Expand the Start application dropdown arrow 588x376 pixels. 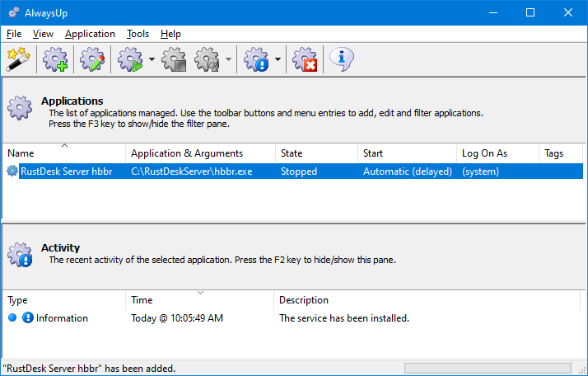[x=152, y=59]
